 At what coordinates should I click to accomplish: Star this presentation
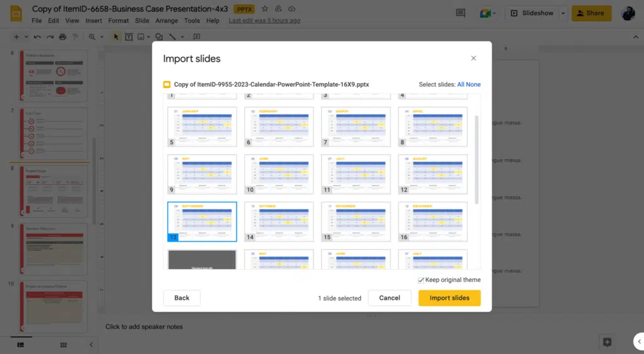(265, 9)
